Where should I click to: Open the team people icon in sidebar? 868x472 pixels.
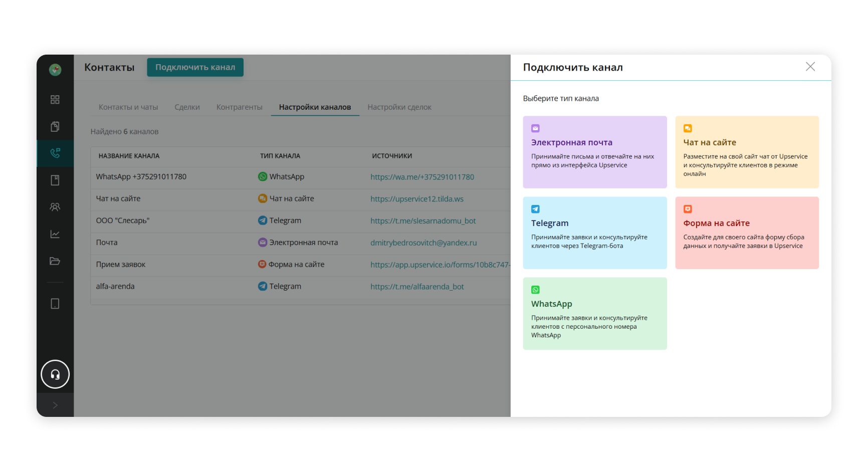pos(55,207)
